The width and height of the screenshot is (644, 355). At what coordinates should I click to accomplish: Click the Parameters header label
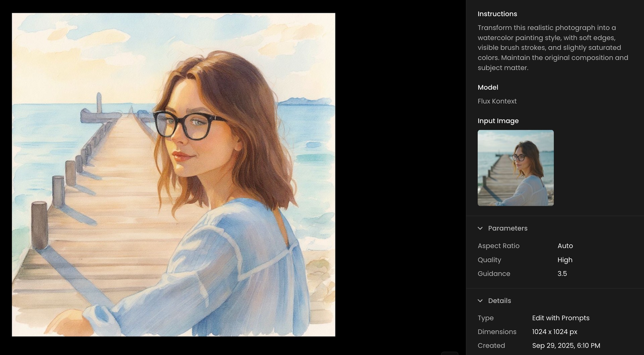(x=508, y=228)
